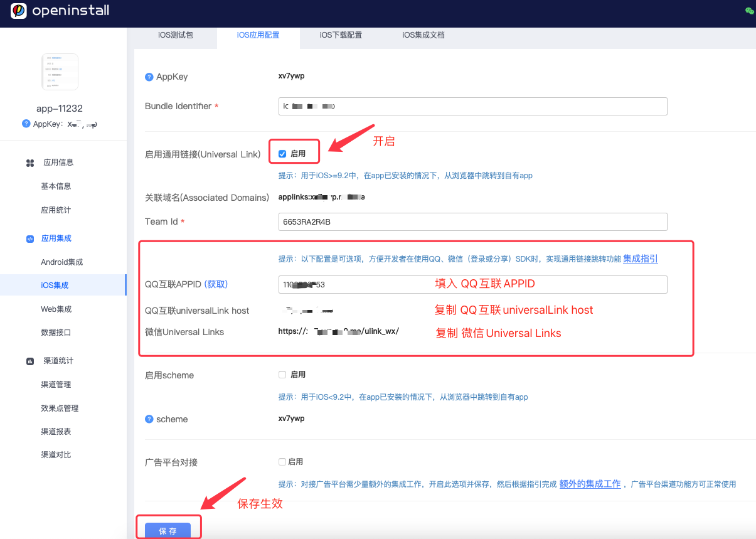Viewport: 756px width, 539px height.
Task: Enable the 广告平台对接 checkbox
Action: (x=282, y=461)
